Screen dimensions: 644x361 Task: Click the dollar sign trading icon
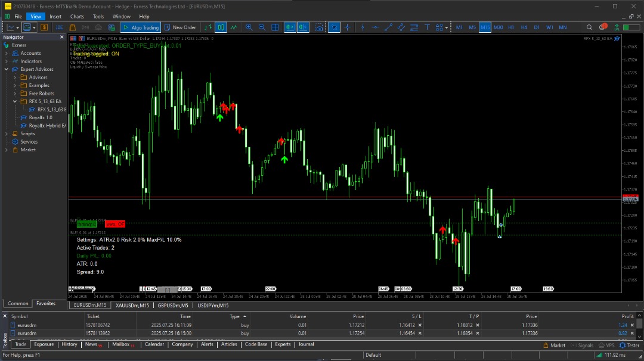point(44,27)
